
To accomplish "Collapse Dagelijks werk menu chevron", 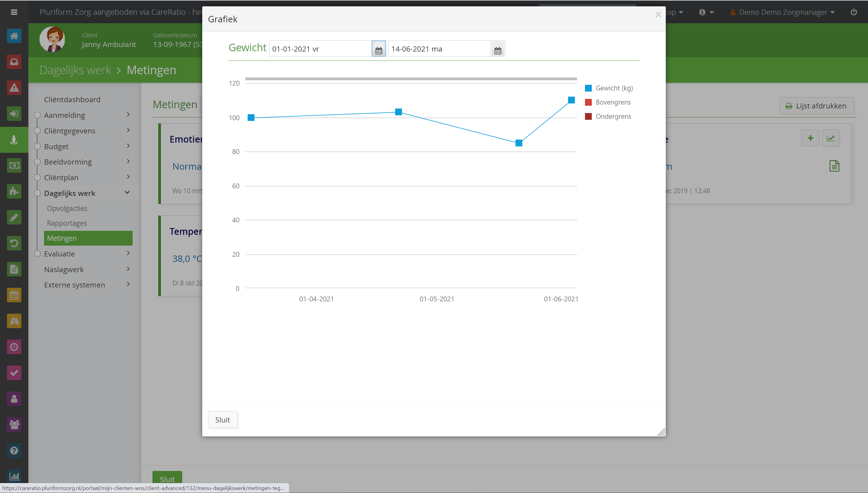I will [x=127, y=193].
